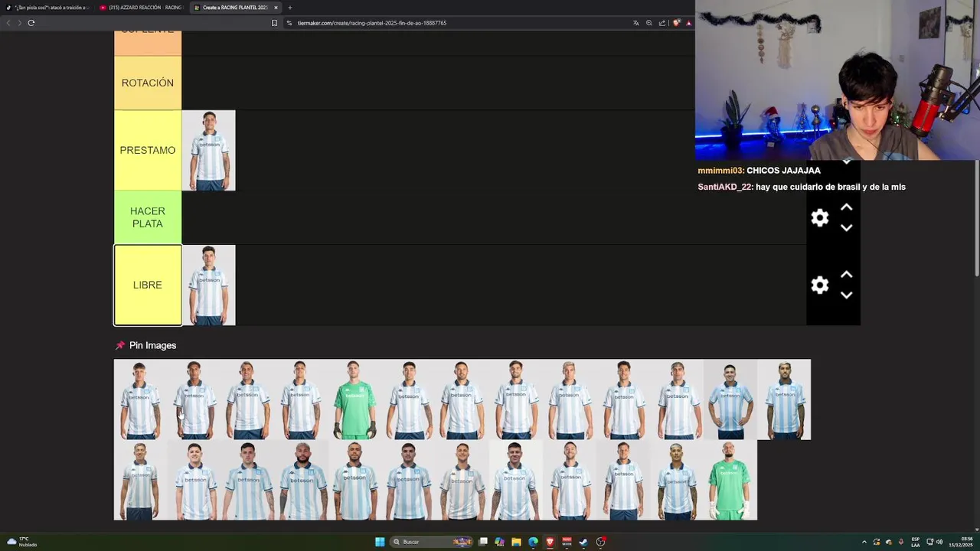Open settings gear for HACER PLATA tier
980x551 pixels.
point(820,218)
